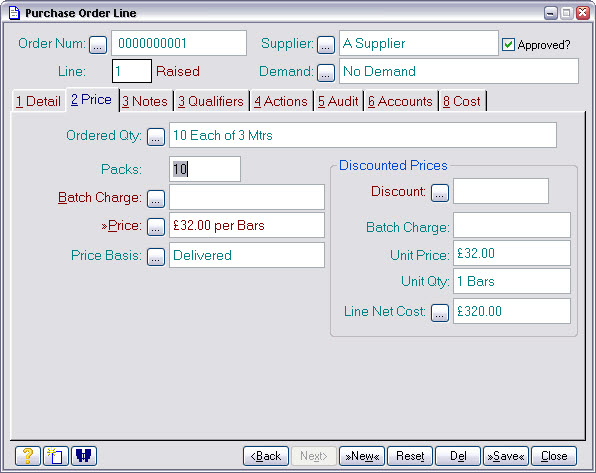Click the Ordered Qty field

(x=363, y=135)
